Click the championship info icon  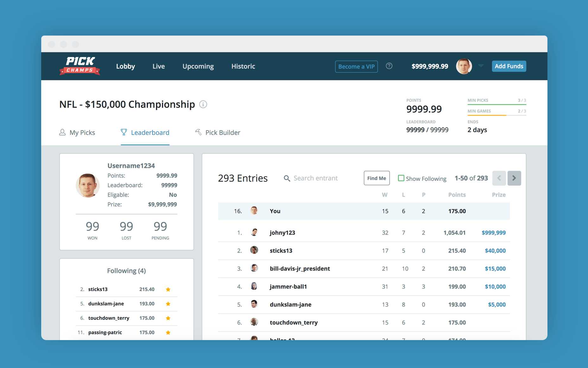pos(203,104)
